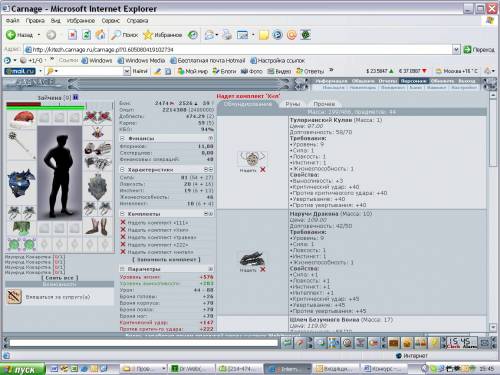500x375 pixels.
Task: Click the boots item slot
Action: pos(98,227)
